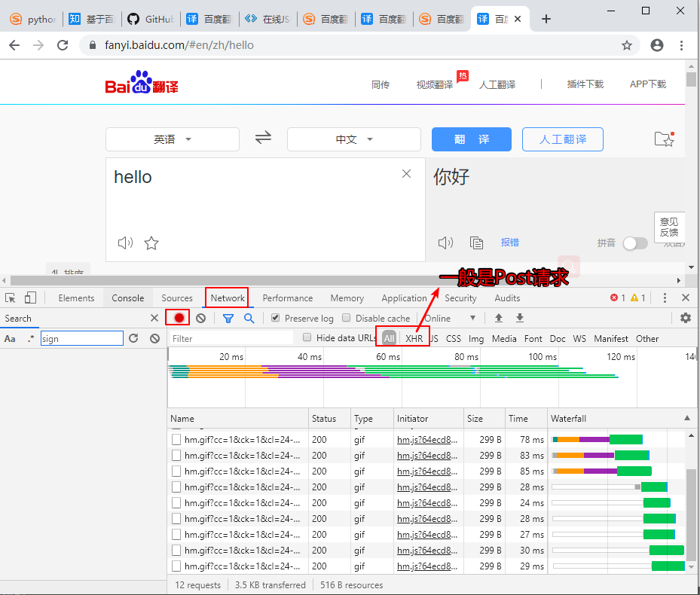
Task: Open the favorites folder icon
Action: coord(665,139)
